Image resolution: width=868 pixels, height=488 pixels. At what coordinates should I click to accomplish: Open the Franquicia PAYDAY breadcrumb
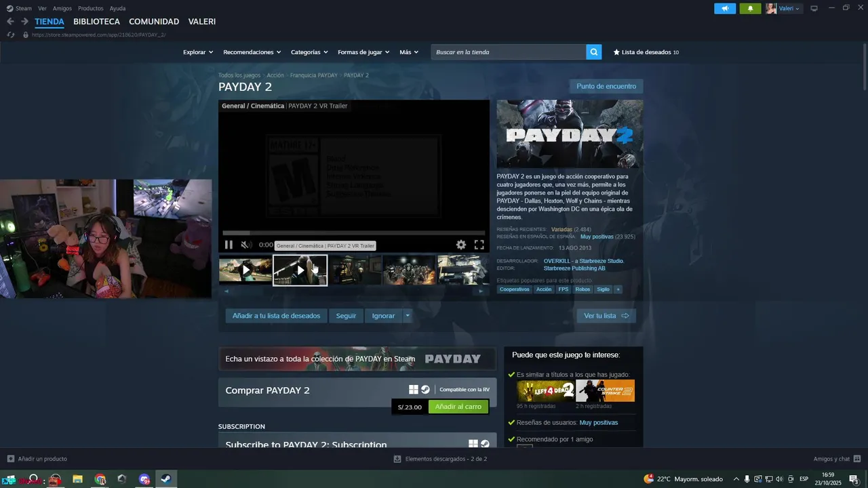313,75
